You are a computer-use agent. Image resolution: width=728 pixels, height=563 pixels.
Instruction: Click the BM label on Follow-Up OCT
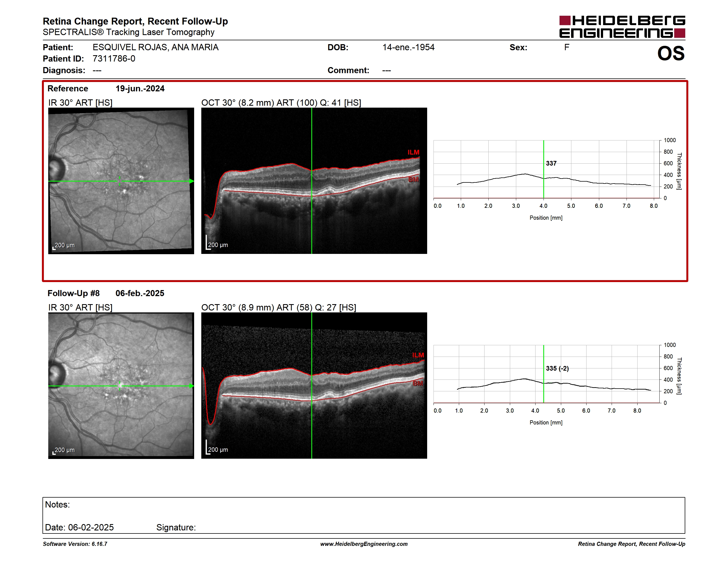418,384
